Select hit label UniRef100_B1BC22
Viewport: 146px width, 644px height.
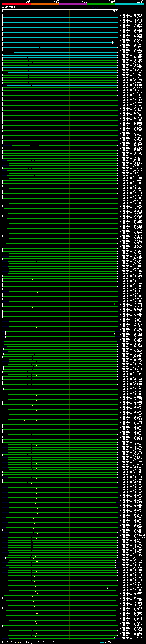pyautogui.click(x=131, y=309)
